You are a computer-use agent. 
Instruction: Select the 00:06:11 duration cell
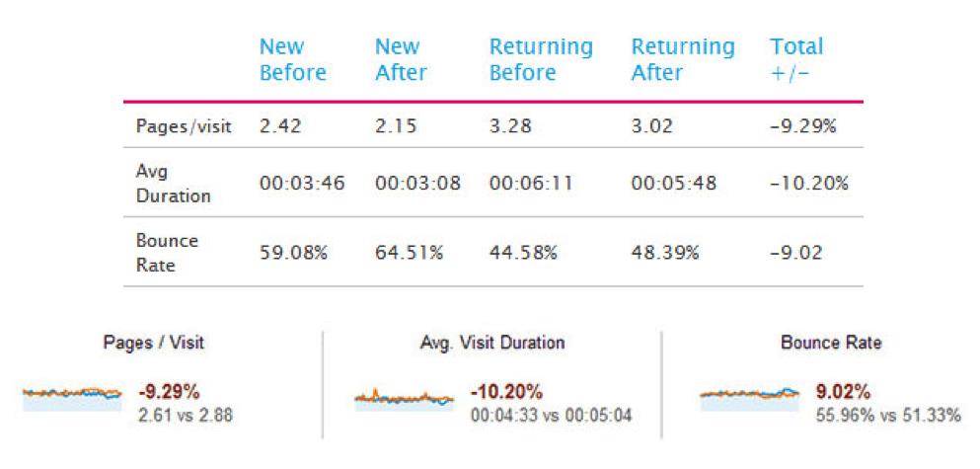point(532,184)
